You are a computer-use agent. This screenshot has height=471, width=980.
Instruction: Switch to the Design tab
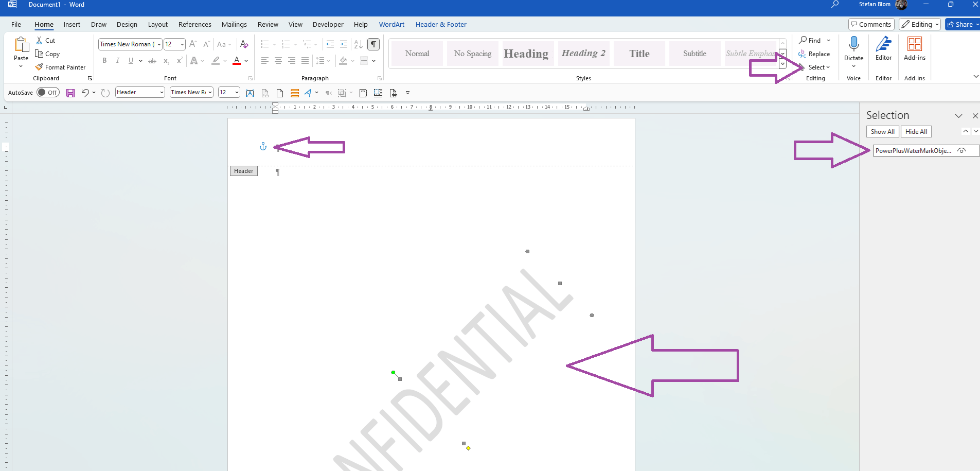pos(127,24)
